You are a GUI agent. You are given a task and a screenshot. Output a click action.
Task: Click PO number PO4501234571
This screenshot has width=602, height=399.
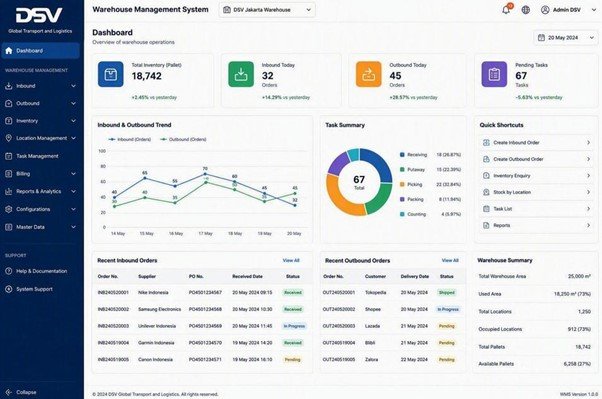[x=205, y=359]
